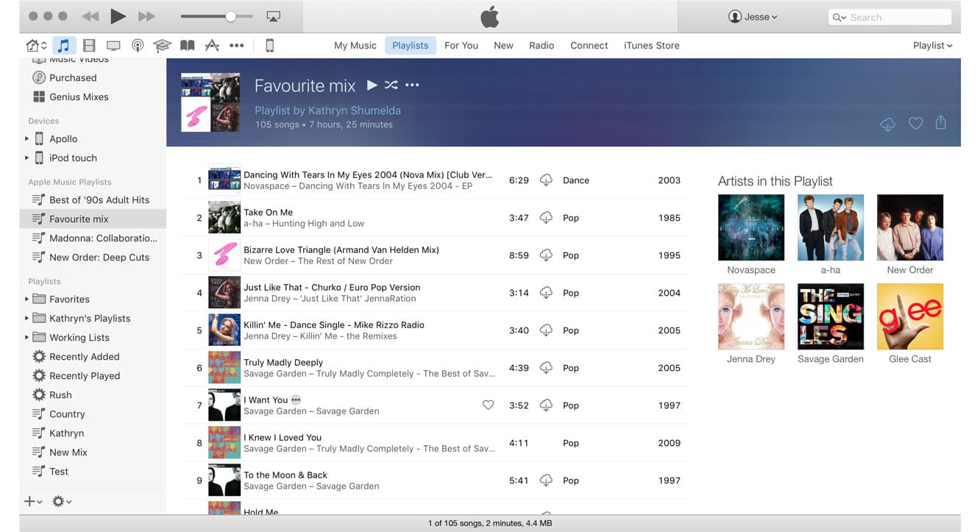The width and height of the screenshot is (980, 532).
Task: Click the Search input field
Action: (x=890, y=17)
